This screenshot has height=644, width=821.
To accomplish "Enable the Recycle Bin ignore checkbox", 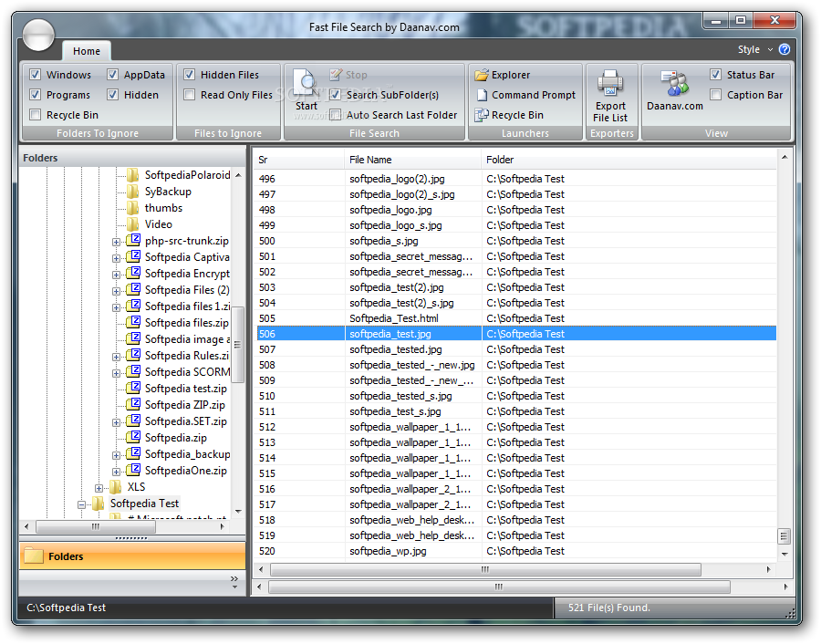I will tap(35, 114).
